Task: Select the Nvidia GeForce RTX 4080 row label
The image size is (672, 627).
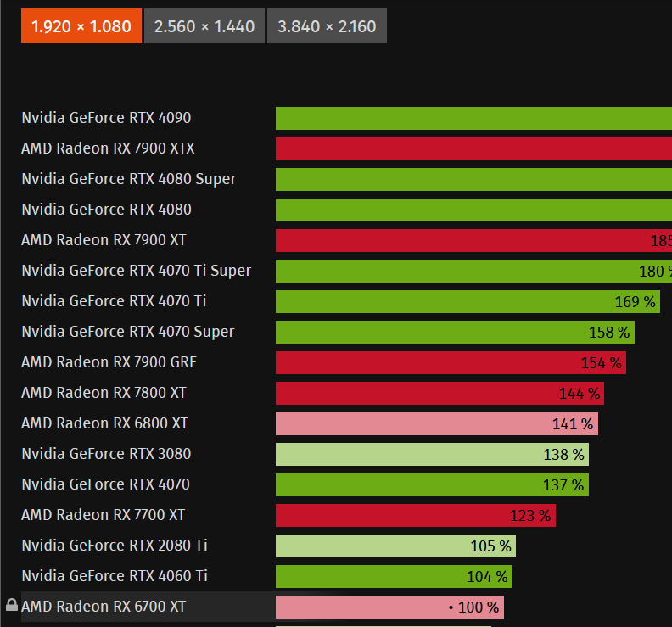Action: (106, 210)
